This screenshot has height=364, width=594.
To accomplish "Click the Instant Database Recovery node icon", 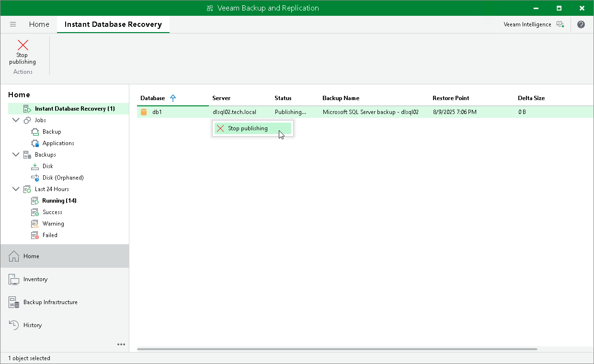I will click(x=27, y=109).
